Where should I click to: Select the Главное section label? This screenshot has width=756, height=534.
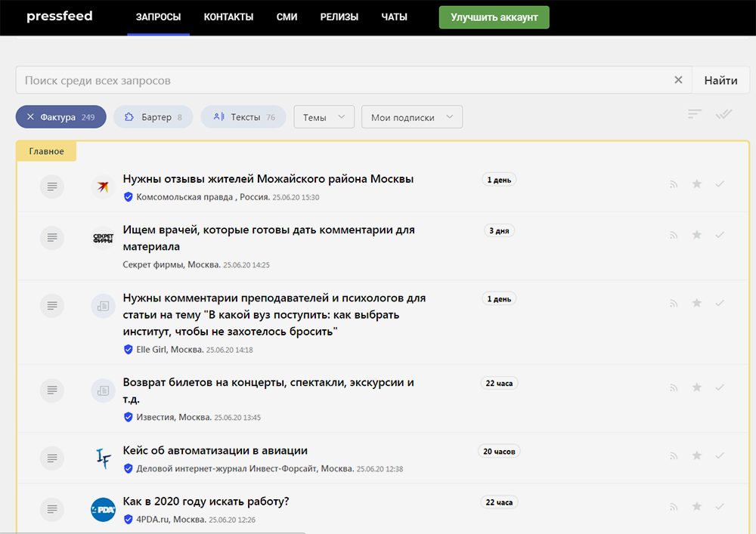point(46,151)
